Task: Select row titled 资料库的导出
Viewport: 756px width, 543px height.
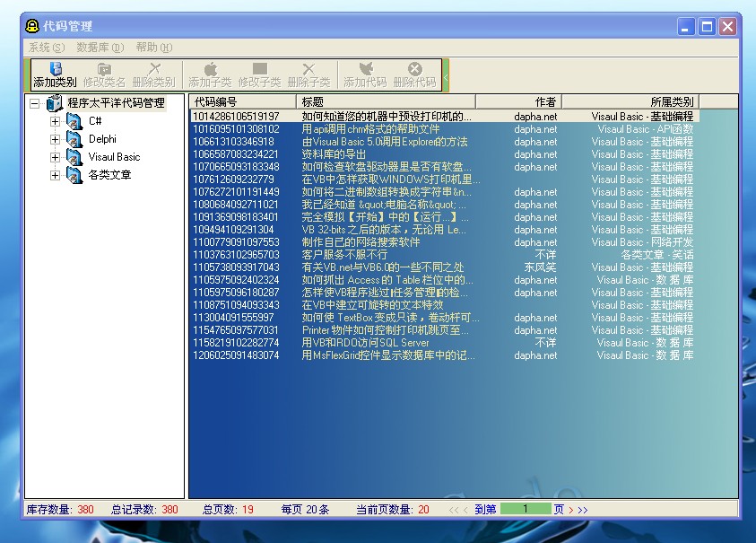Action: click(444, 154)
